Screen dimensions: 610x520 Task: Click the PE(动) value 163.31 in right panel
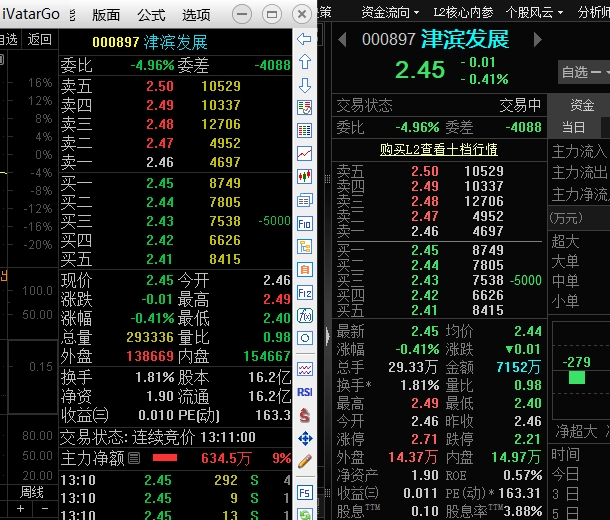519,493
